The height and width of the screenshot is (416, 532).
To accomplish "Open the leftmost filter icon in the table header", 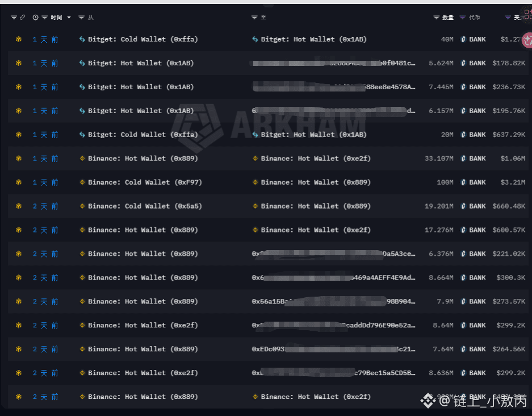I will click(x=14, y=17).
